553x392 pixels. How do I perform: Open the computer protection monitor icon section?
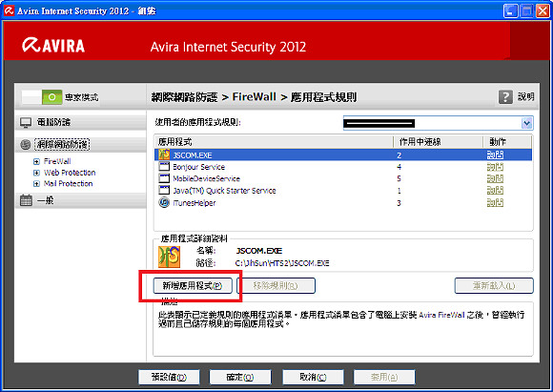pos(26,122)
